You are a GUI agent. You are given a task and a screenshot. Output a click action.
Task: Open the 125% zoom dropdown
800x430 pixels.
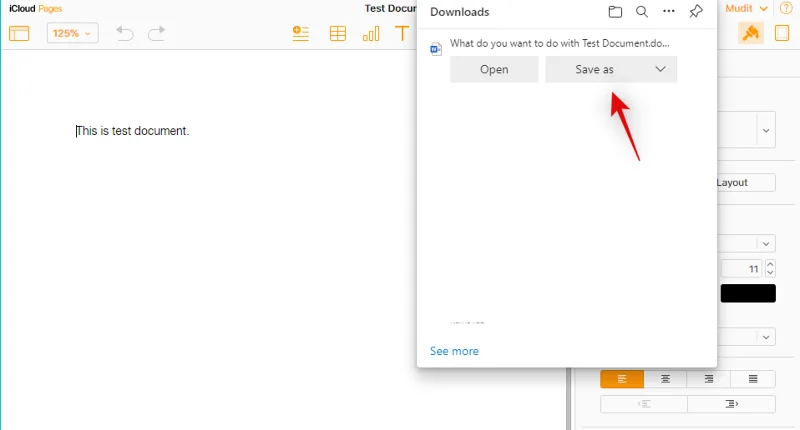coord(72,34)
